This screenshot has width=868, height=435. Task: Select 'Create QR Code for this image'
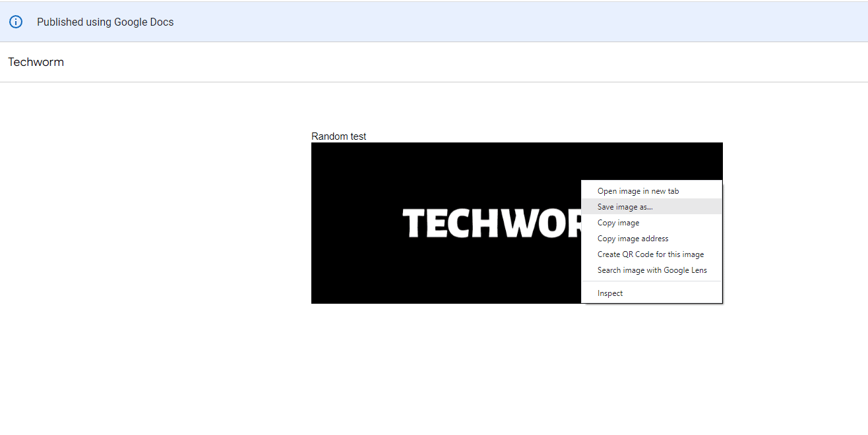[652, 254]
